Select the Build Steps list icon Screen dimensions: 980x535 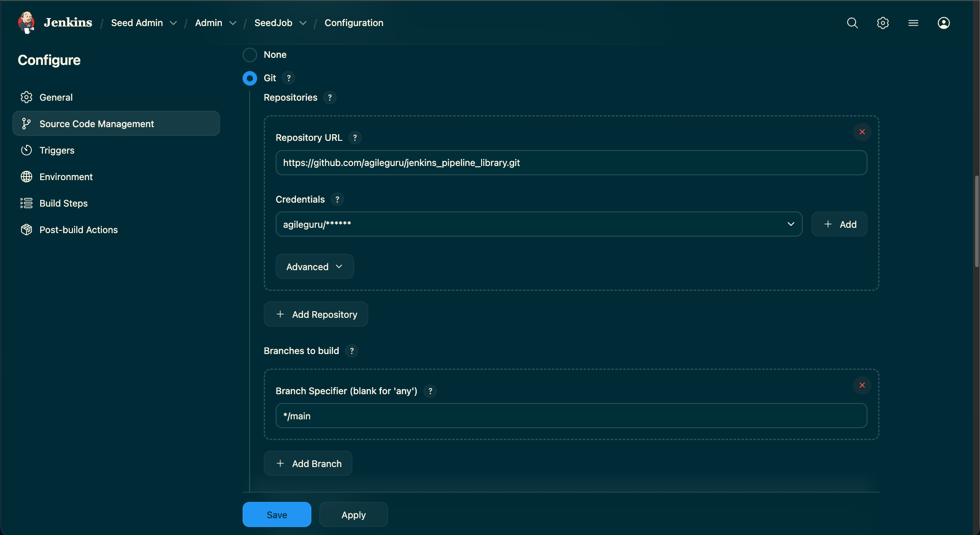26,203
